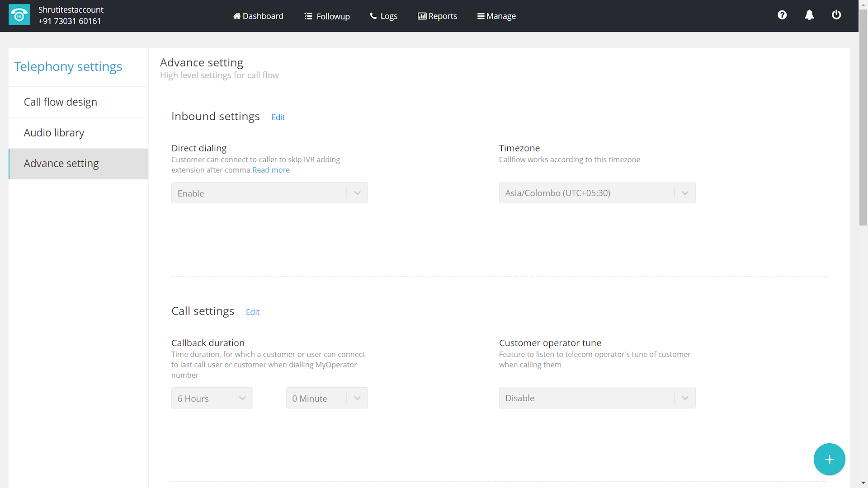Select Call flow design in sidebar
Screen dimensions: 868x488
point(61,102)
